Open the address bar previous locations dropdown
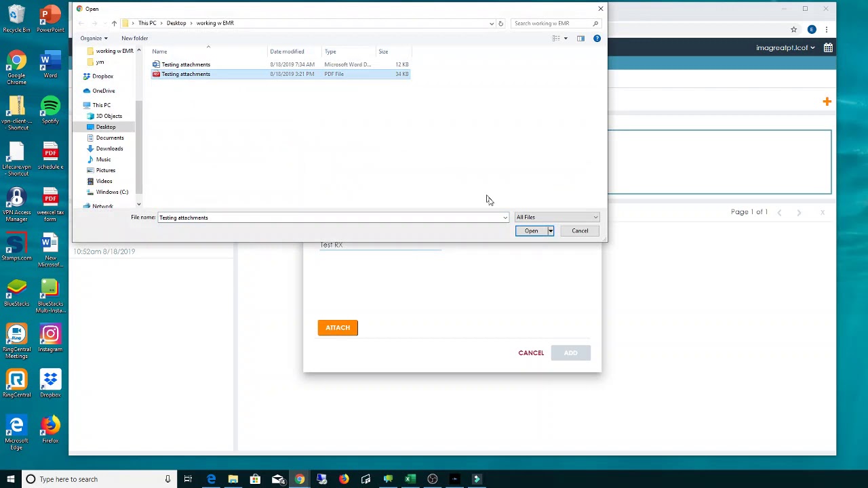The image size is (868, 488). pyautogui.click(x=492, y=23)
